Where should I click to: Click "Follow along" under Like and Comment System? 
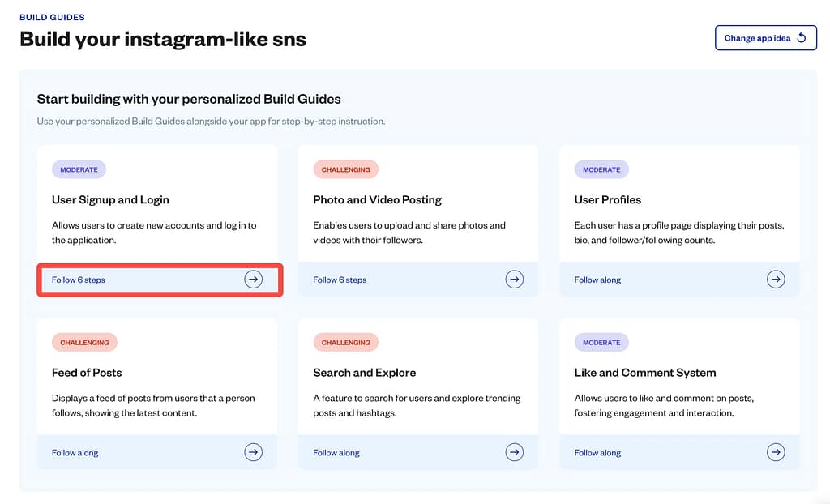(597, 453)
